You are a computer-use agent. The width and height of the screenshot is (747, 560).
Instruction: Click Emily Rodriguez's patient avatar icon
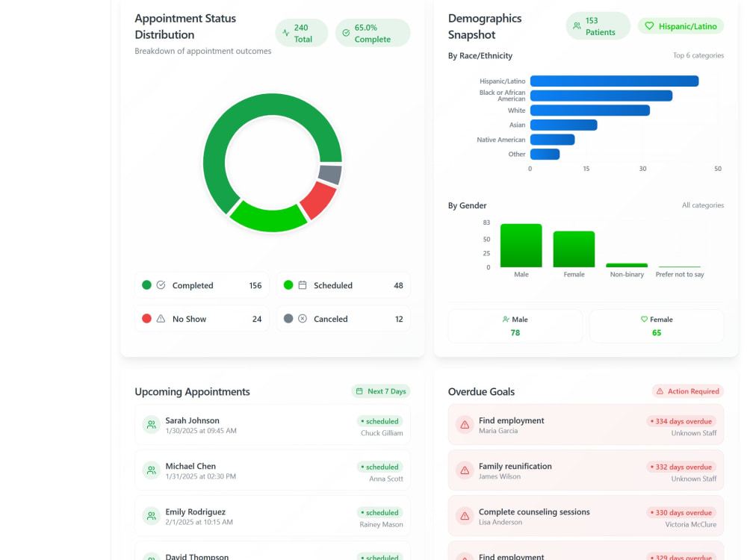[x=152, y=516]
